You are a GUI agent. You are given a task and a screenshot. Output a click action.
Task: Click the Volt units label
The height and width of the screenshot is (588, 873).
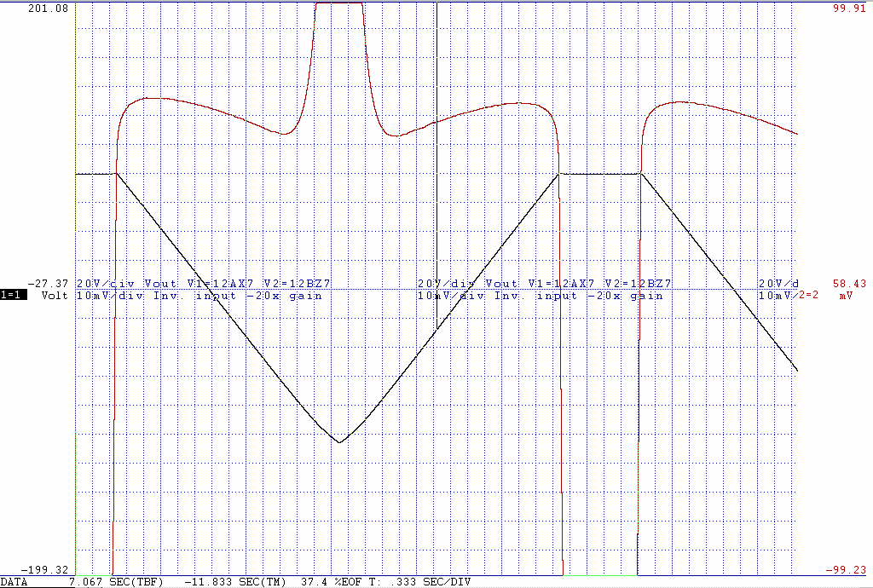[x=55, y=296]
